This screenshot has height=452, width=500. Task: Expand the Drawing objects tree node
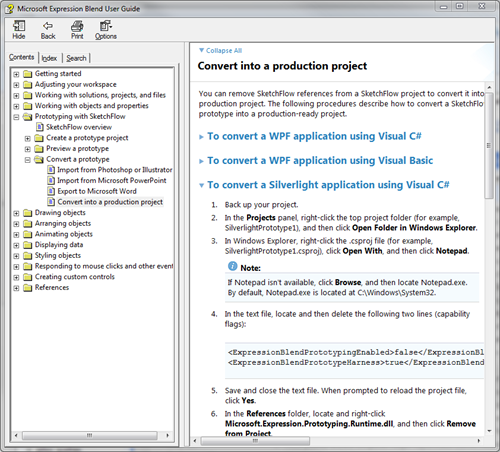[16, 213]
